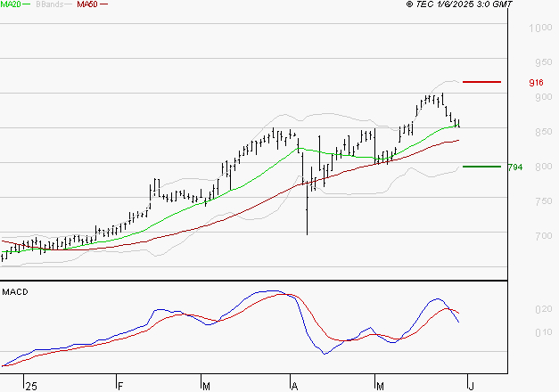The image size is (559, 392).
Task: Click the A month label on time axis
Action: coord(294,387)
